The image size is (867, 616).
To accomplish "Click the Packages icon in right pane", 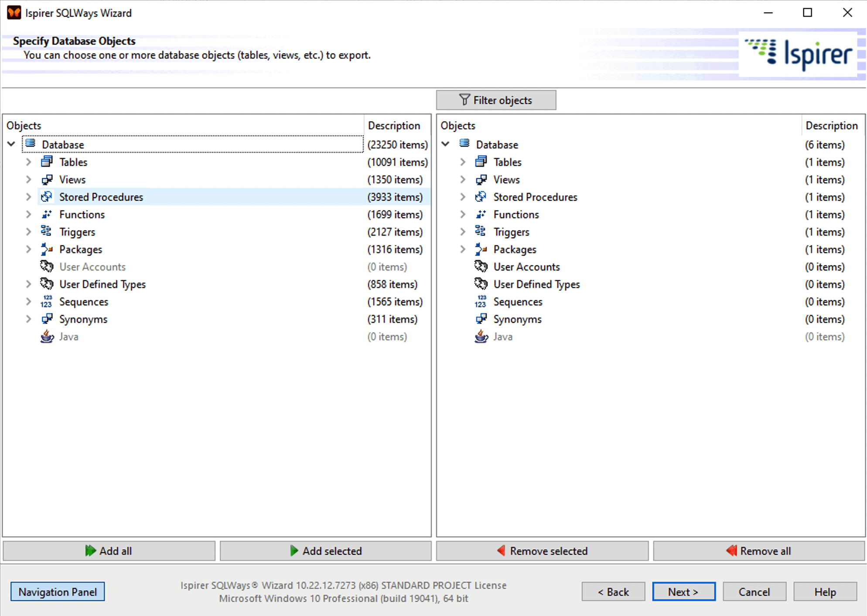I will (x=481, y=249).
